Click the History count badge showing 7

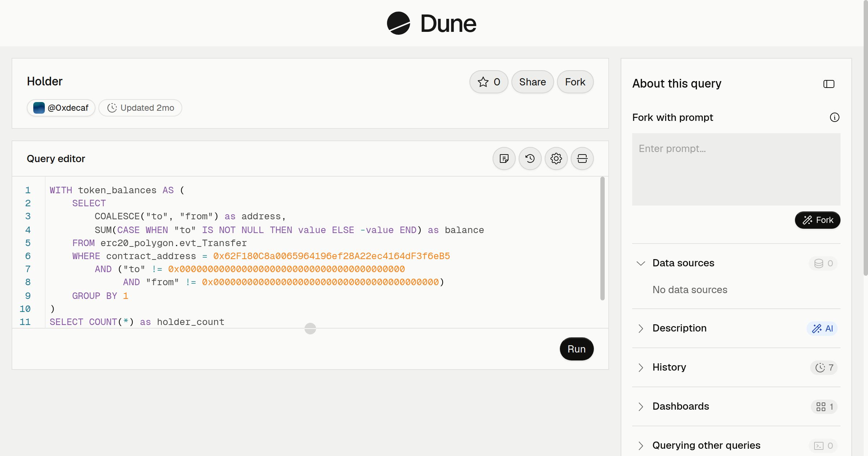[824, 367]
